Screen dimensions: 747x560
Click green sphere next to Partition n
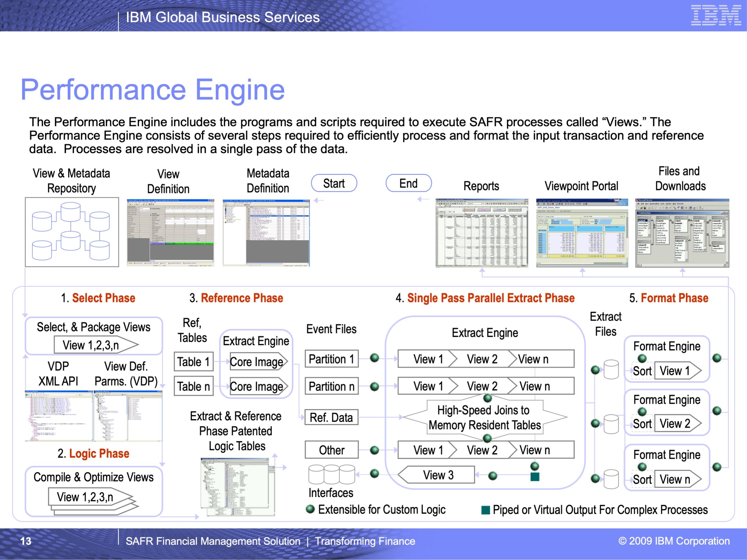tap(374, 386)
